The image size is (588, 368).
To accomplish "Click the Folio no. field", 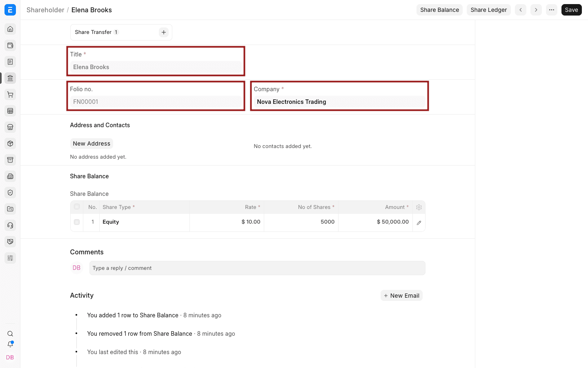I will (x=156, y=102).
